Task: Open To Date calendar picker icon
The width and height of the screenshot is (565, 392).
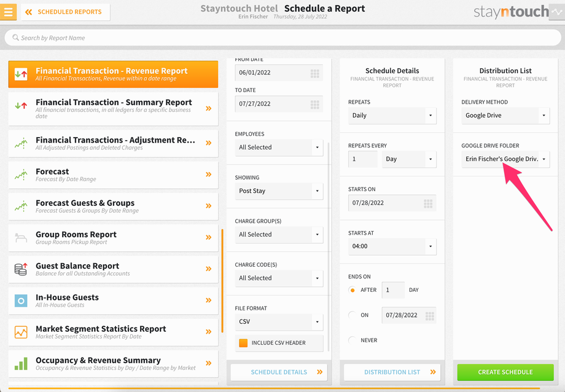Action: (x=315, y=104)
